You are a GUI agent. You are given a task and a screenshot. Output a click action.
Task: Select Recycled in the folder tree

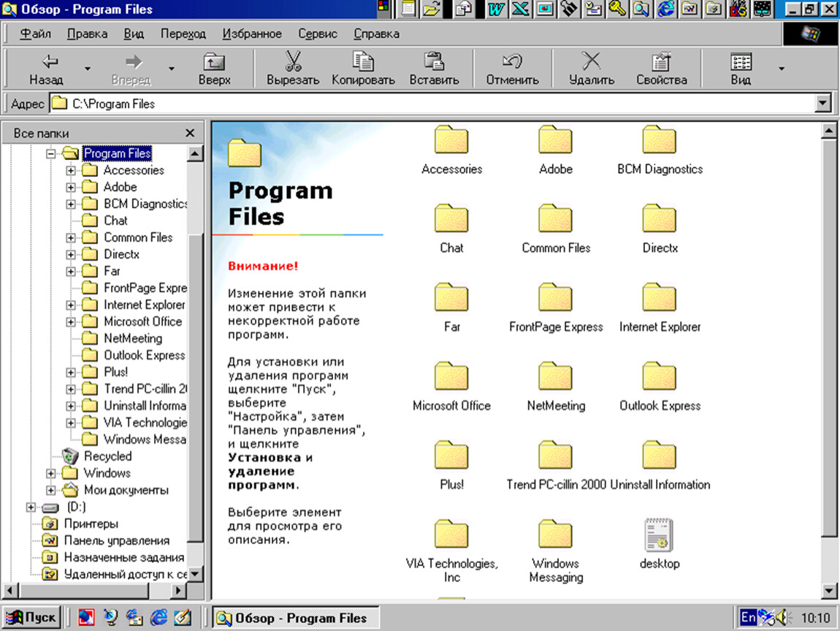point(107,456)
